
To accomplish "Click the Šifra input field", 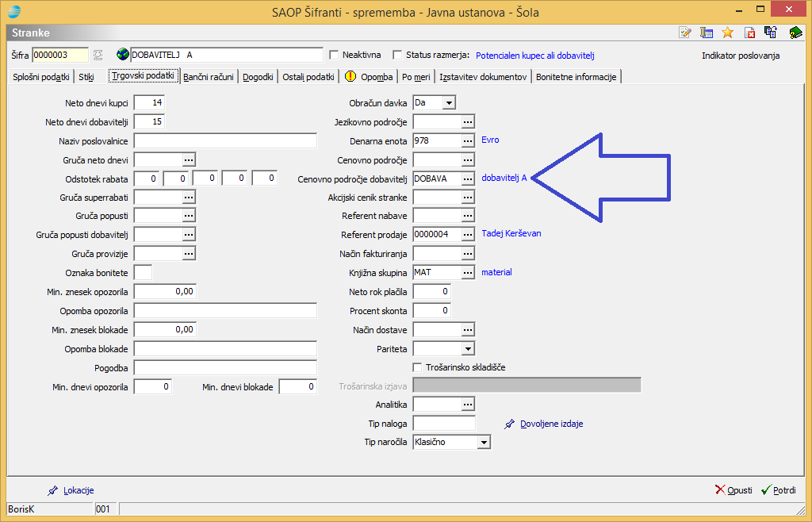I will pos(60,55).
